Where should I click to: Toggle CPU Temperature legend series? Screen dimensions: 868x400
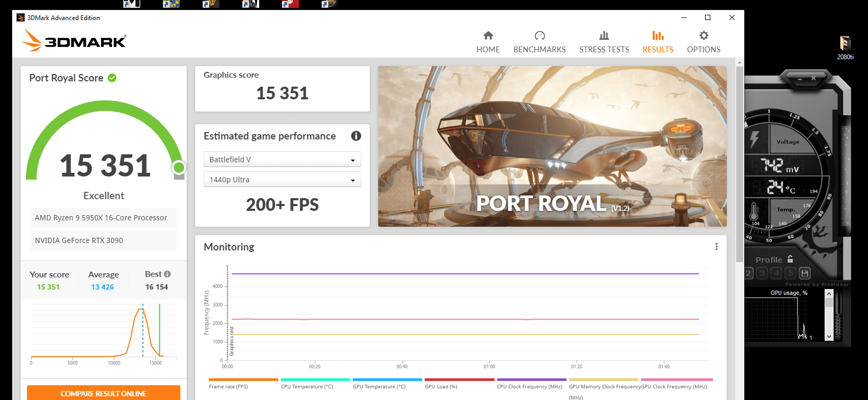pos(315,383)
